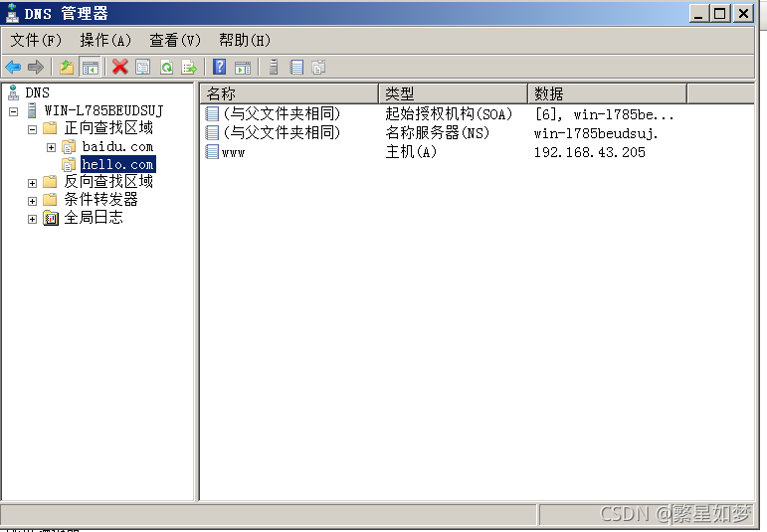This screenshot has height=532, width=767.
Task: Click the www host record icon
Action: 212,151
